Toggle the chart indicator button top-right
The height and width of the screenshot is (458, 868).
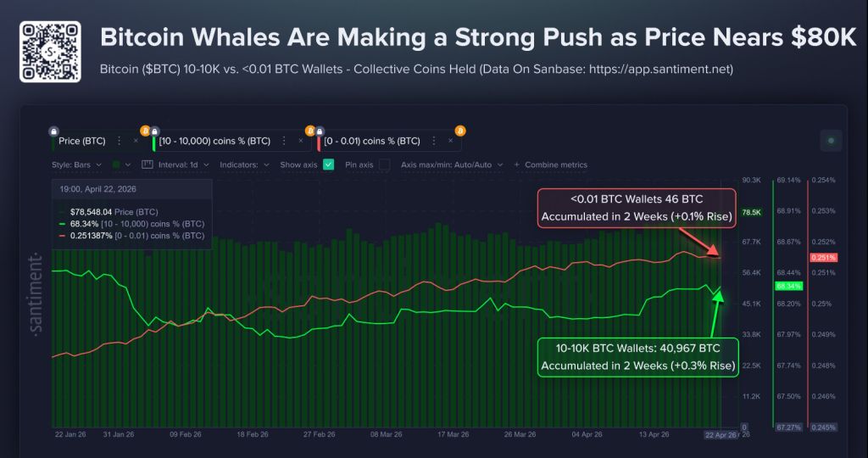[x=831, y=141]
